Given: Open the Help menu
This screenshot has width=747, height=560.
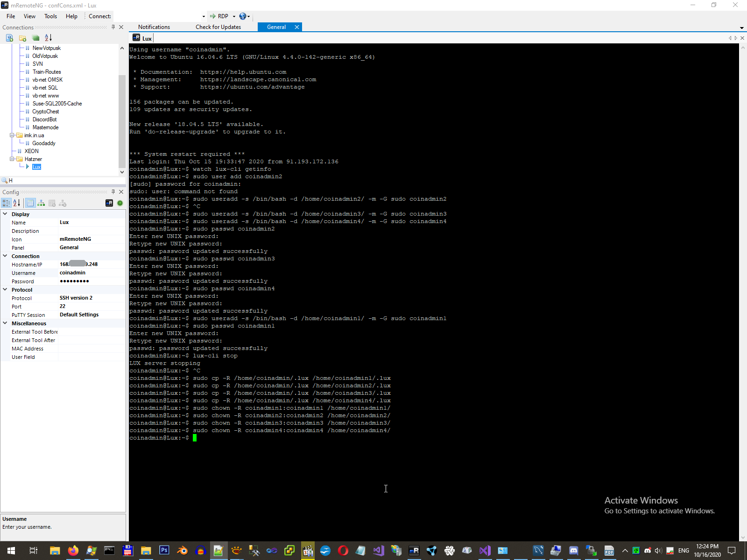Looking at the screenshot, I should coord(71,16).
